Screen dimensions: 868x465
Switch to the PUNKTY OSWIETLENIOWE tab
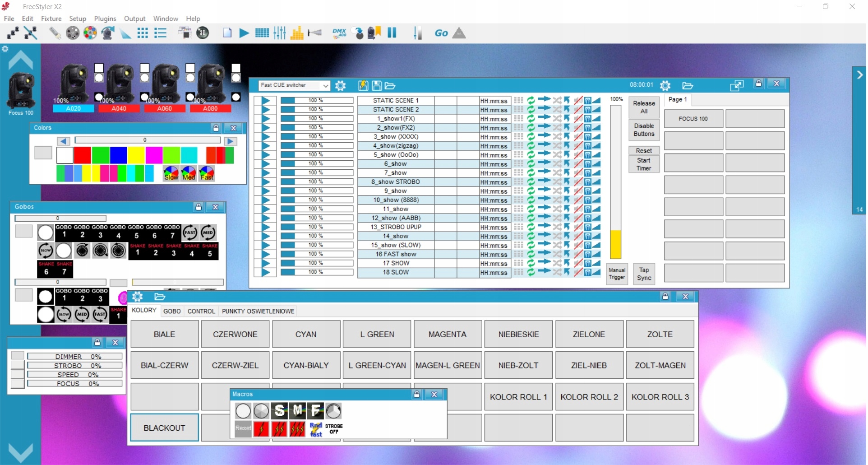pyautogui.click(x=258, y=311)
